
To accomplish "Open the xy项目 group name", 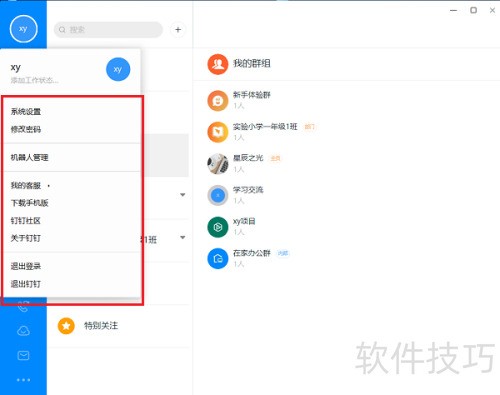I will (x=244, y=221).
